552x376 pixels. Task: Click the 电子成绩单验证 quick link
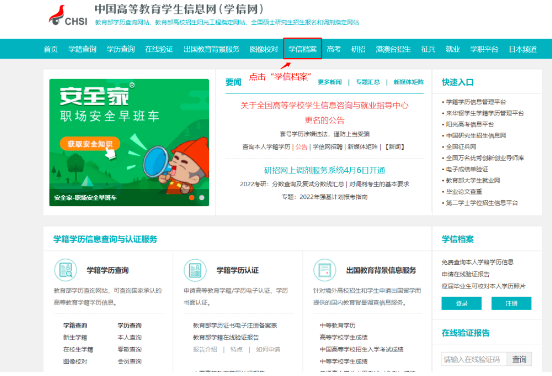pos(467,169)
